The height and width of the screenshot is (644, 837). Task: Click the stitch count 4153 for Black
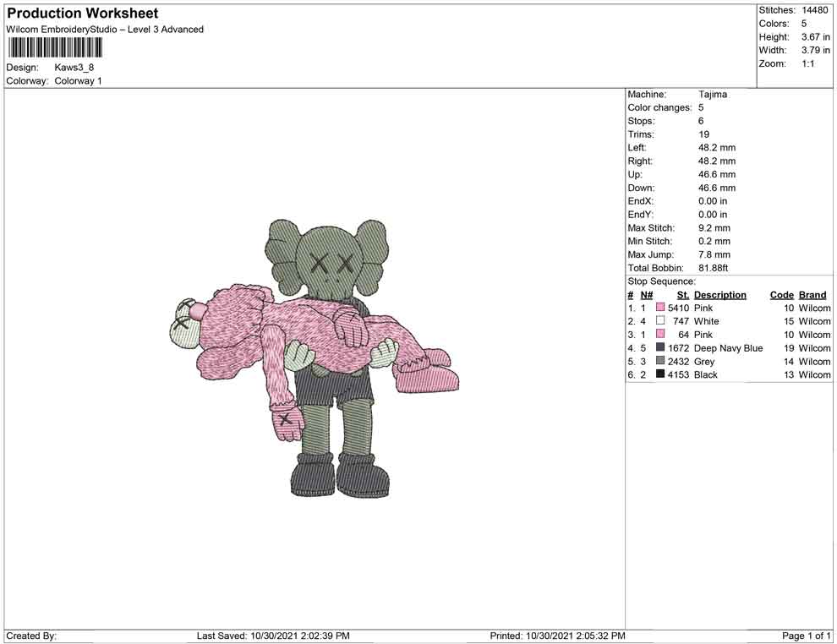[x=678, y=374]
